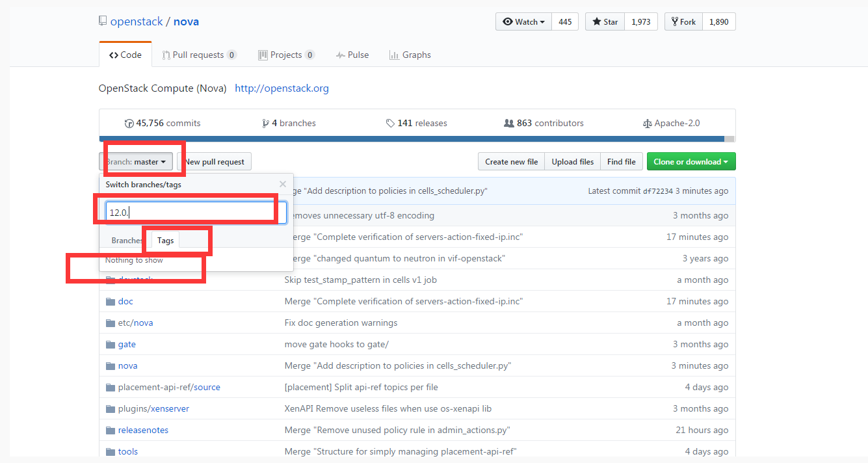View the 141 releases link
This screenshot has width=868, height=463.
[x=417, y=123]
